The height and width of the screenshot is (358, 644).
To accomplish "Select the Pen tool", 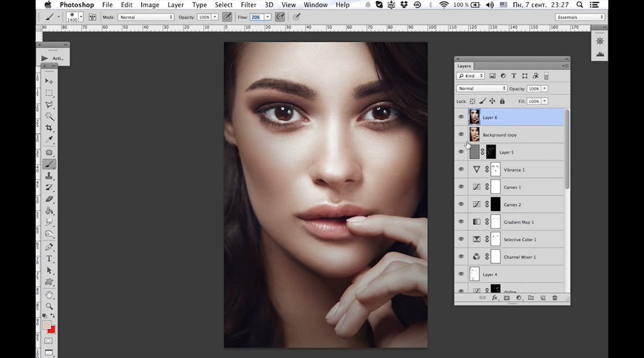I will tap(49, 247).
